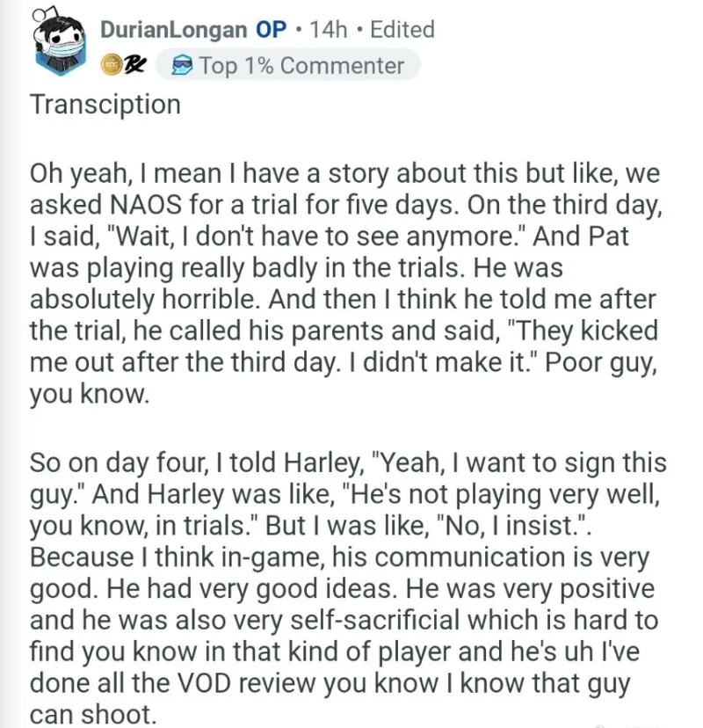This screenshot has height=728, width=703.
Task: Click the Transciption heading text
Action: [105, 104]
